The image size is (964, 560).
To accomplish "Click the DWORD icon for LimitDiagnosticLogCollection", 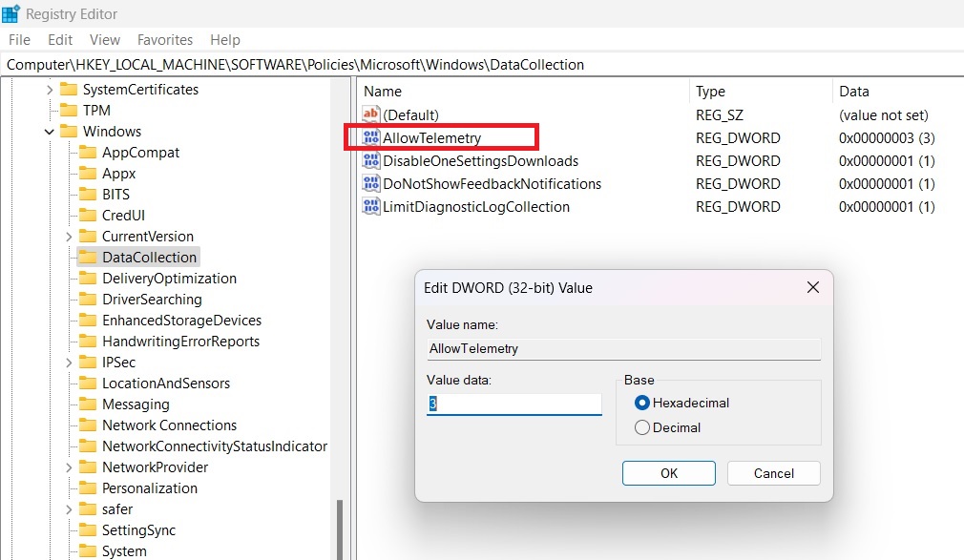I will click(x=372, y=206).
